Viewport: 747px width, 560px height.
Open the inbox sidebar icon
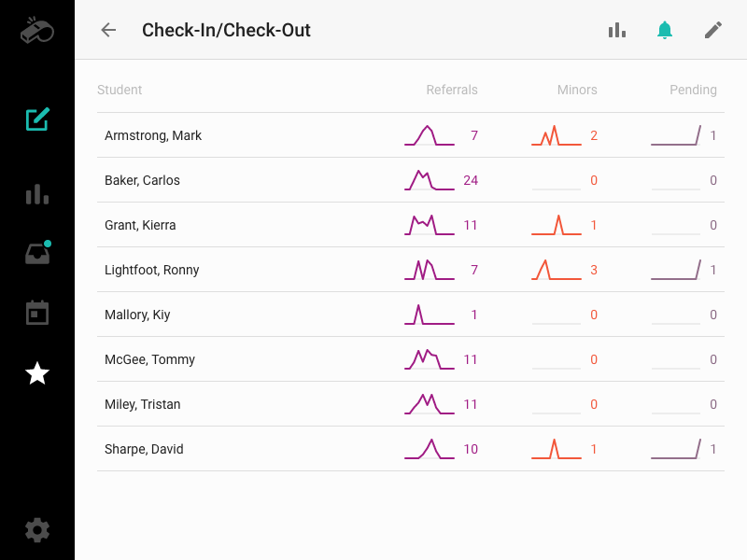(37, 254)
